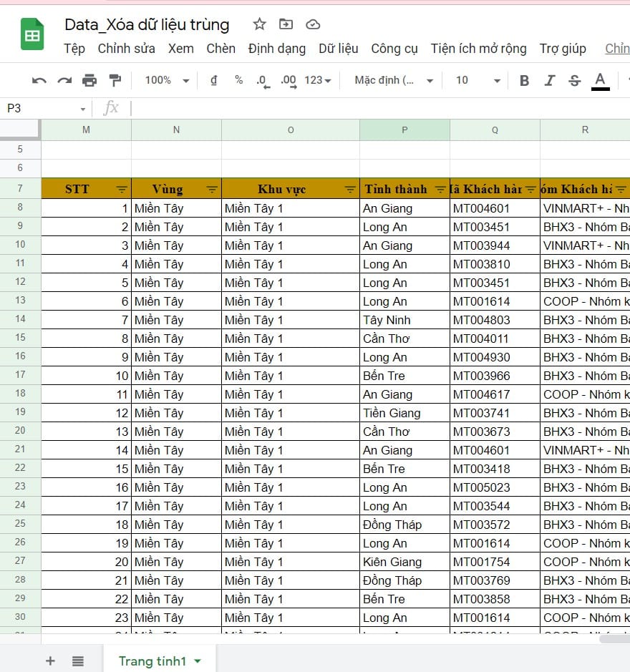The height and width of the screenshot is (672, 630).
Task: Click the Redo arrow icon
Action: tap(64, 80)
